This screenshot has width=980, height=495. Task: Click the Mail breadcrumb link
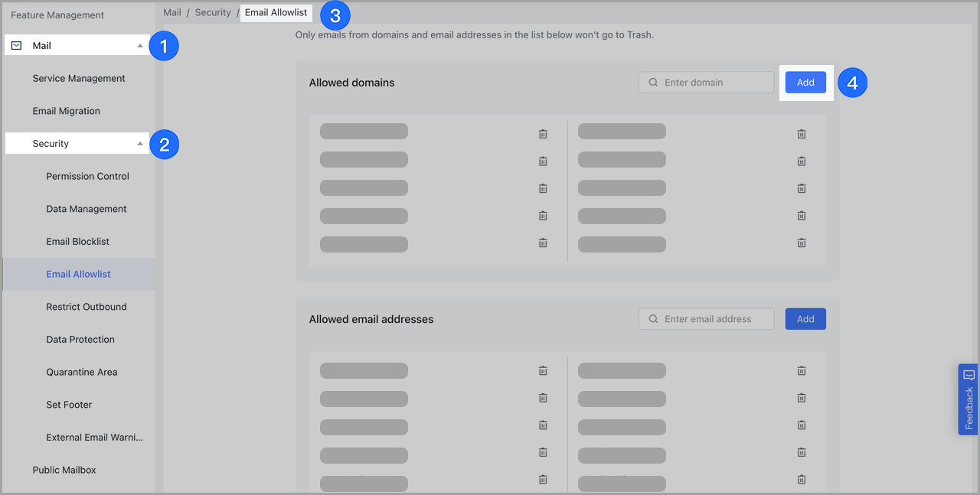point(172,12)
